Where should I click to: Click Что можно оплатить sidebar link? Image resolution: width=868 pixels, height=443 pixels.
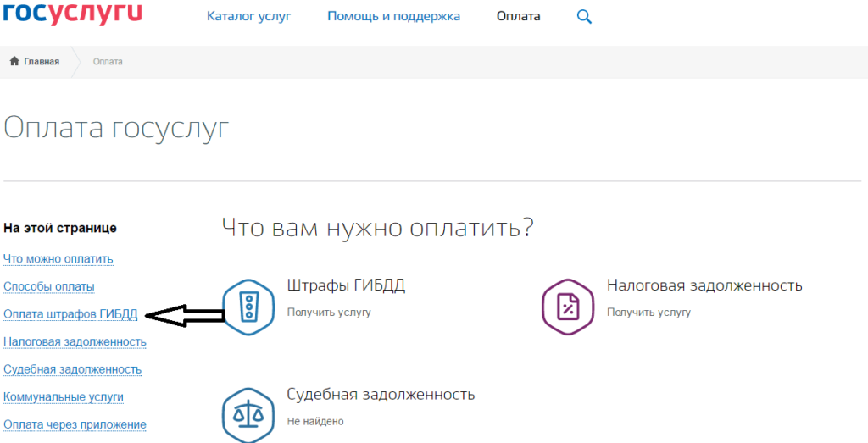click(58, 258)
